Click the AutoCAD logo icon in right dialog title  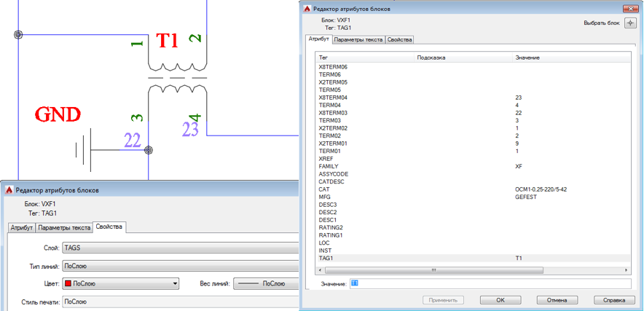pyautogui.click(x=307, y=8)
